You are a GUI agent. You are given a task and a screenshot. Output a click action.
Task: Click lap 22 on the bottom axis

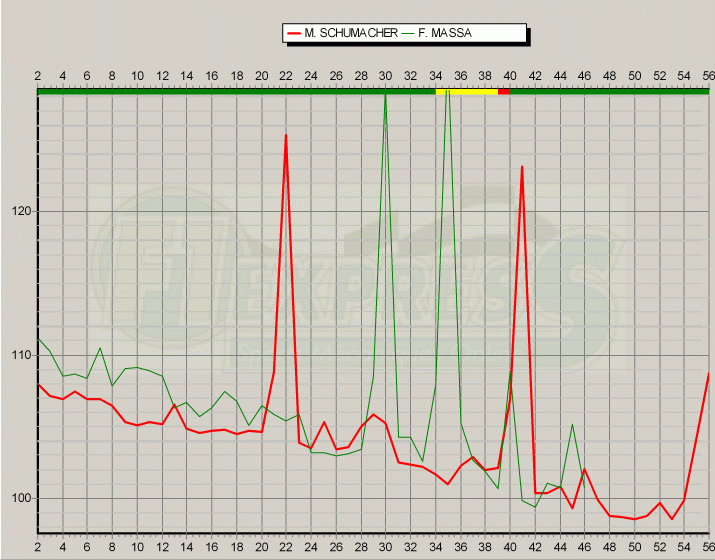tap(286, 548)
